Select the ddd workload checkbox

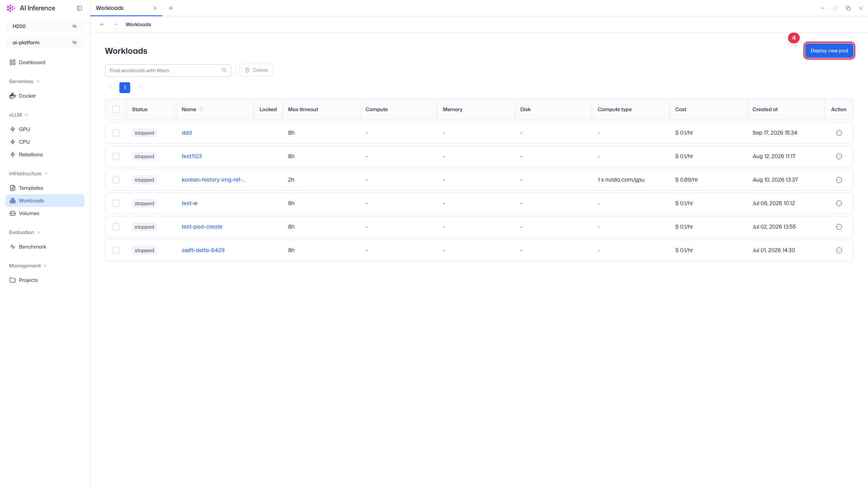pos(116,133)
